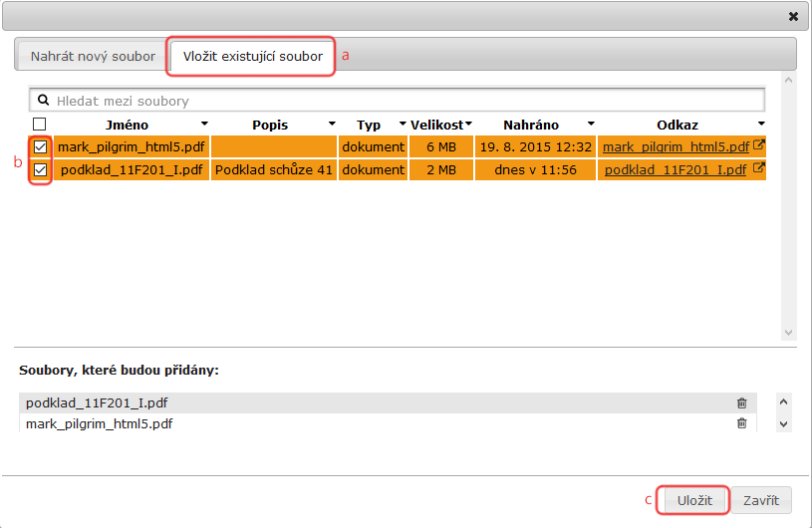Click the trash icon for podklad_11F201_I.pdf
Screen dimensions: 812x528
pyautogui.click(x=741, y=403)
